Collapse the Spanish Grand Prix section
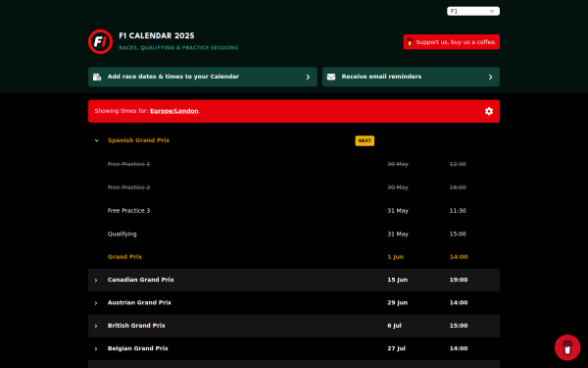Screen dimensions: 588x368 click(x=97, y=140)
